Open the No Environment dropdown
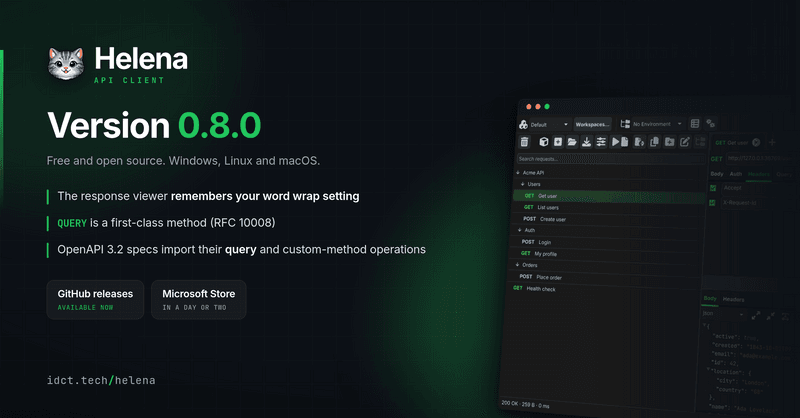 point(657,124)
